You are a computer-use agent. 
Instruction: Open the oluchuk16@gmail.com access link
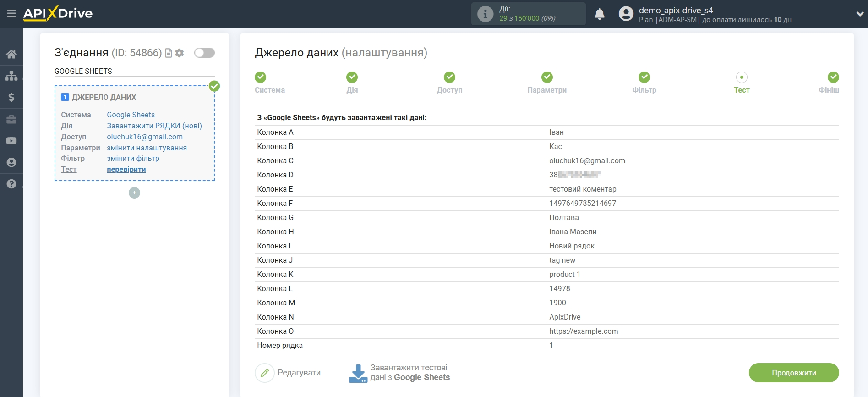145,137
